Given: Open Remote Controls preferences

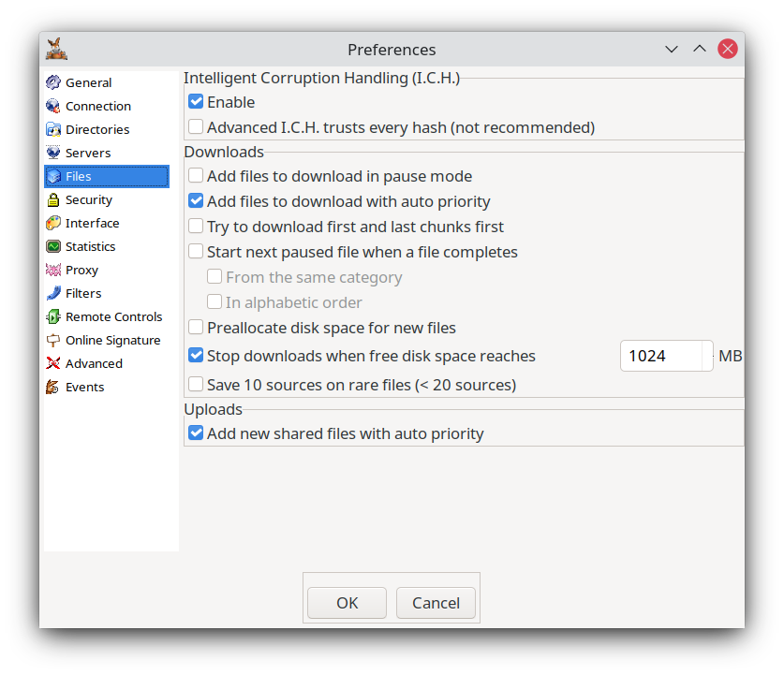Looking at the screenshot, I should [x=107, y=316].
